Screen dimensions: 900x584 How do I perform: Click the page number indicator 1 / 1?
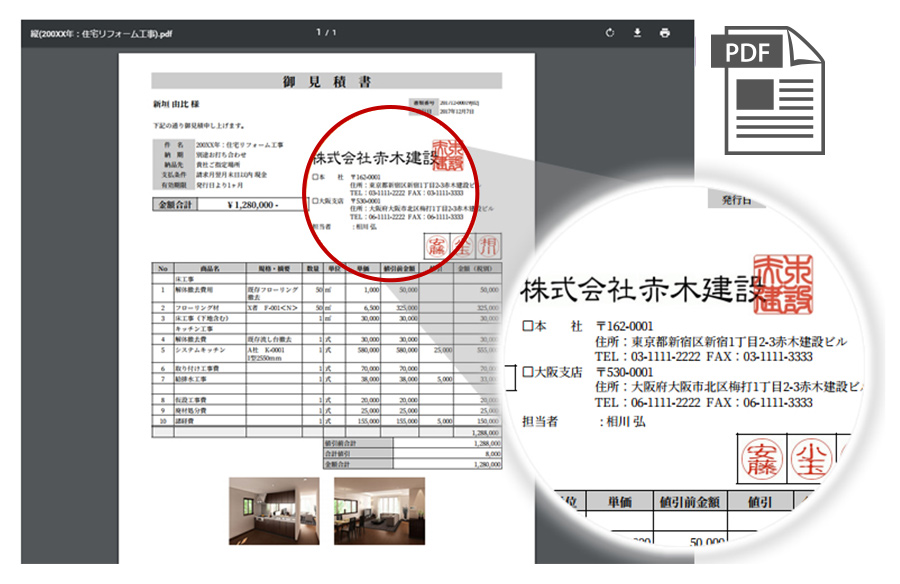[x=326, y=33]
